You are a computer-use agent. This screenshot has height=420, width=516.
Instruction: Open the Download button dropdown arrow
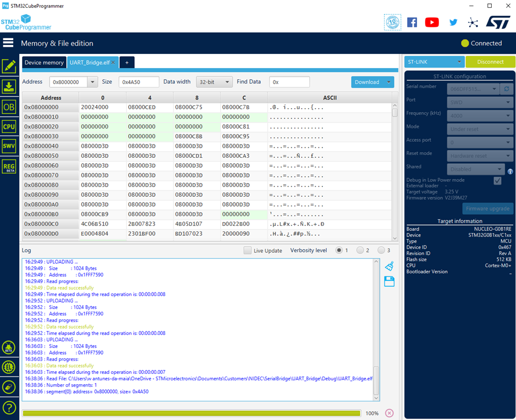point(388,82)
